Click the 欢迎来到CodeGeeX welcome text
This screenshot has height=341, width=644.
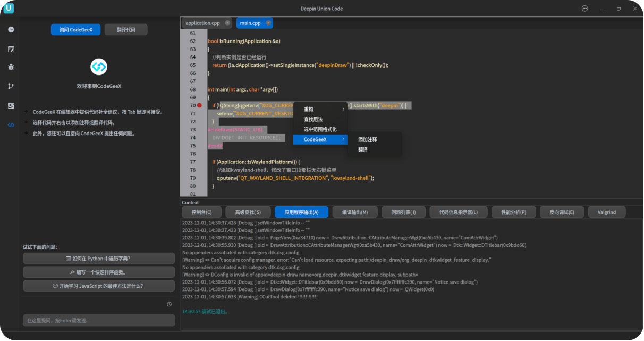click(x=99, y=86)
